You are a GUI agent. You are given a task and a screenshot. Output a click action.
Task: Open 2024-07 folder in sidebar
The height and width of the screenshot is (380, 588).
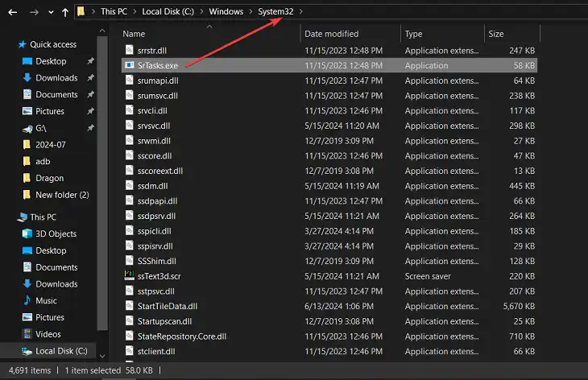51,145
